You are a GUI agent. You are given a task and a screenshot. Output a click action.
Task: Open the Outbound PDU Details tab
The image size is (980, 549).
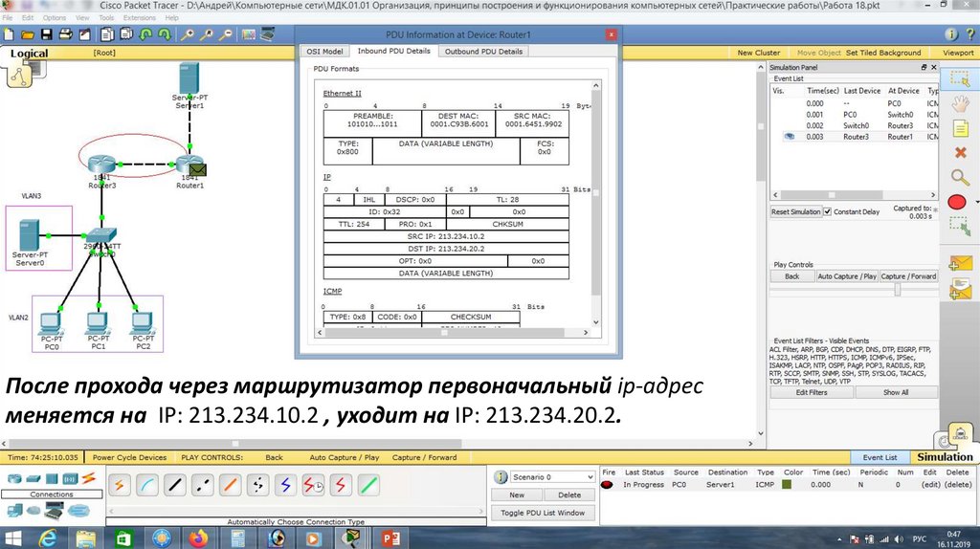coord(483,52)
